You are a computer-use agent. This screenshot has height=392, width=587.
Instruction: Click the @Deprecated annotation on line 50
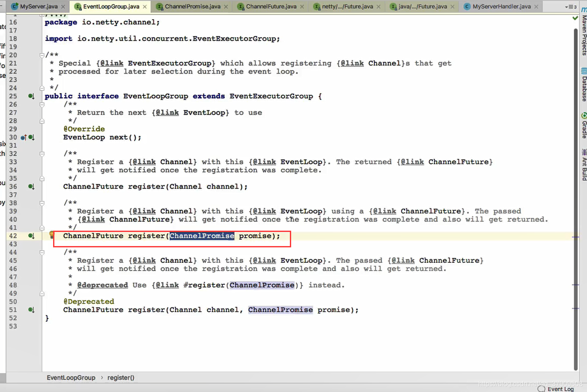click(89, 302)
